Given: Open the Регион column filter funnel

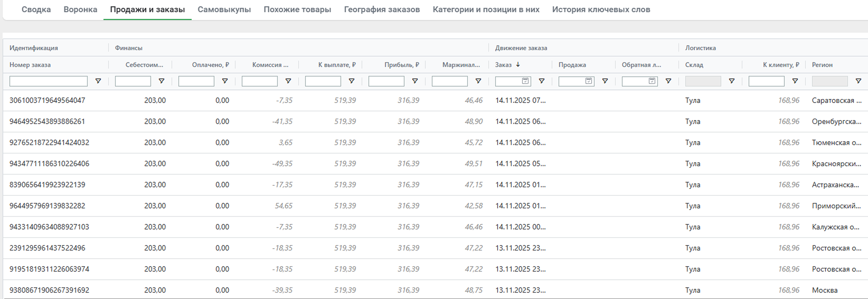Looking at the screenshot, I should (x=858, y=81).
